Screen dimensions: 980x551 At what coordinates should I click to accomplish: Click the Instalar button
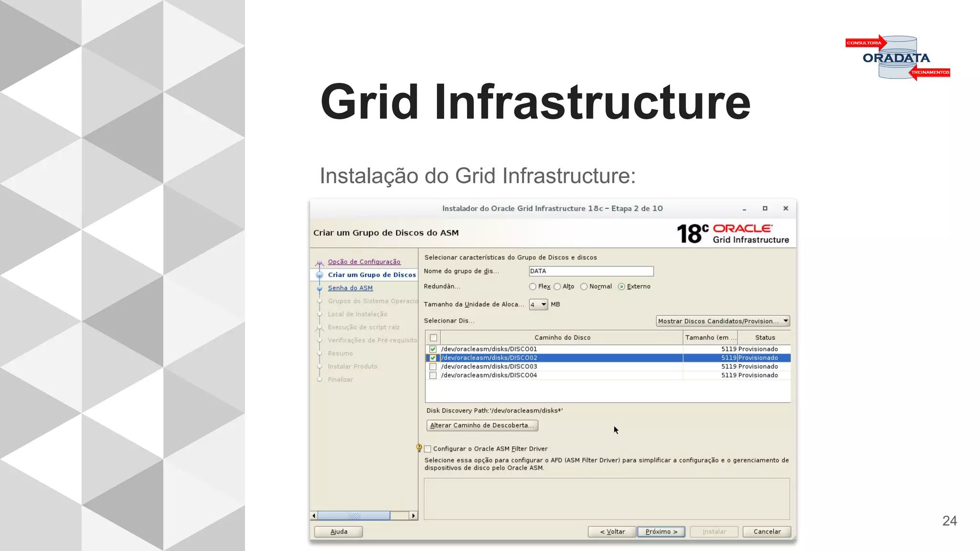tap(714, 532)
